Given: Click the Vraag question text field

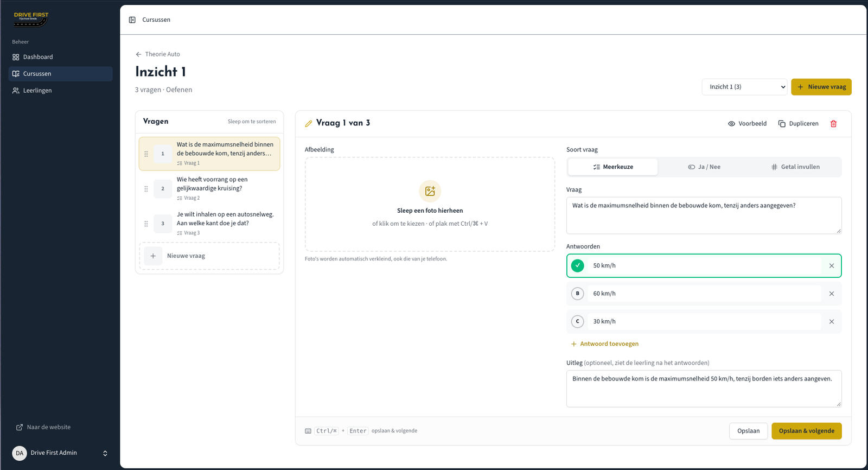Looking at the screenshot, I should pos(704,215).
